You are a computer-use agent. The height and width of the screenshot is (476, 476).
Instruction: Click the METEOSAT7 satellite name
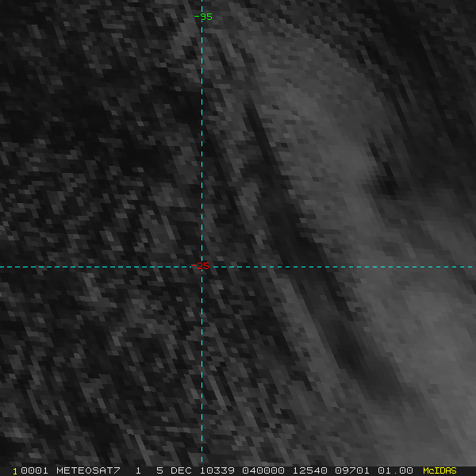(88, 470)
